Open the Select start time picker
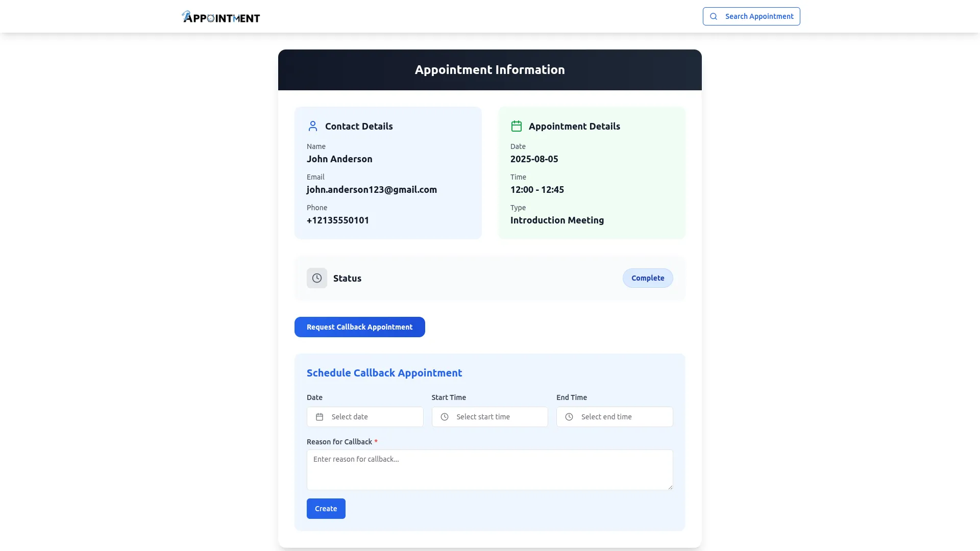 [x=499, y=417]
